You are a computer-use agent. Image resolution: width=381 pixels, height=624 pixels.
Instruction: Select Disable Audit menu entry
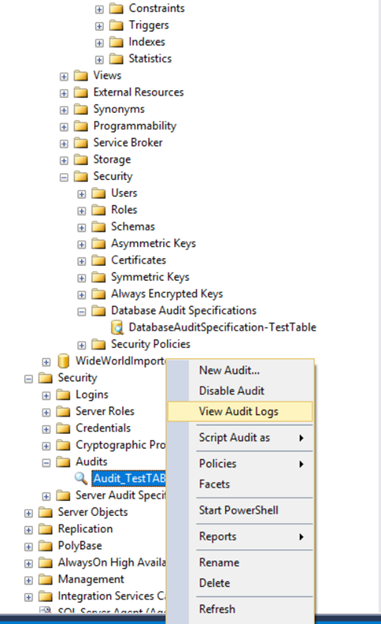click(x=231, y=391)
